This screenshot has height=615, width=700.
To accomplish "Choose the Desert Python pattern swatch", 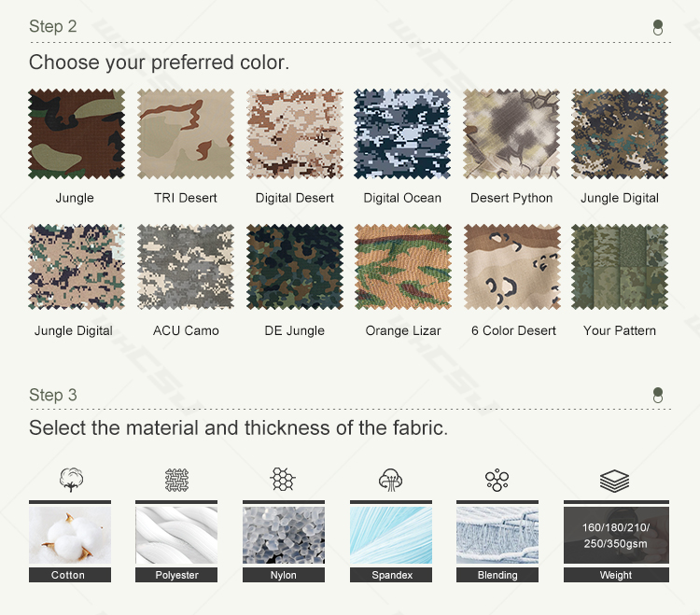I will click(x=511, y=134).
